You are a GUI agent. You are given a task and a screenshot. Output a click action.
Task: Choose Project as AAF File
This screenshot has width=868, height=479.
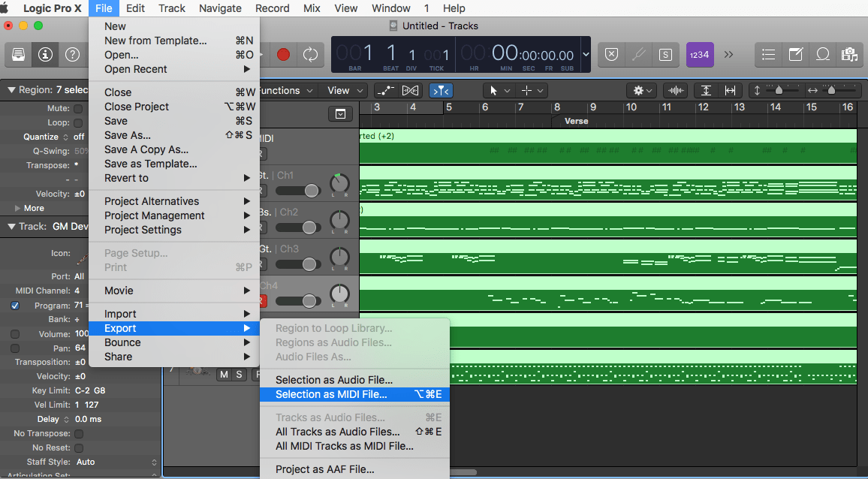click(354, 469)
